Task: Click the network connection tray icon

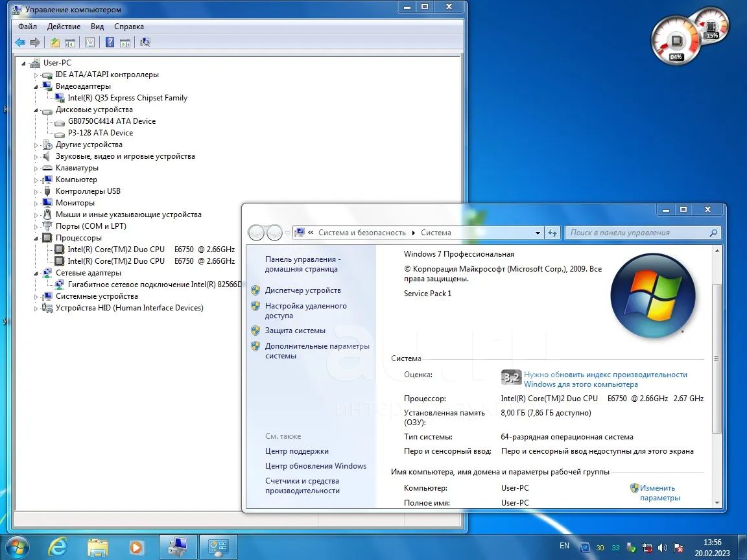Action: [647, 548]
